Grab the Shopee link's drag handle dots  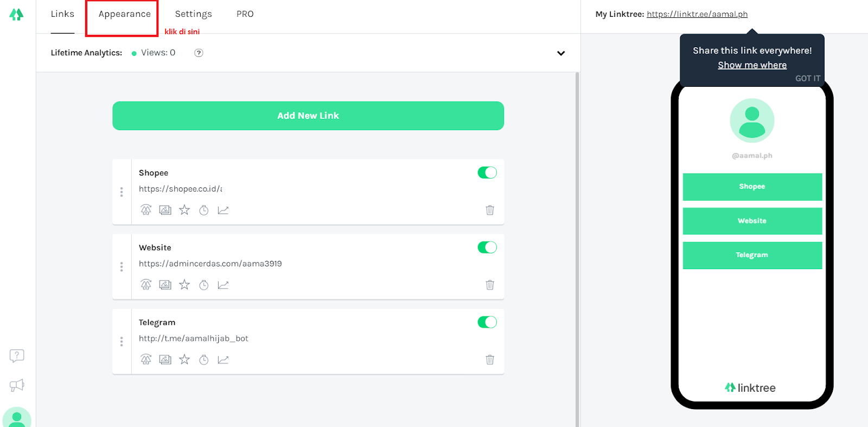click(x=122, y=192)
